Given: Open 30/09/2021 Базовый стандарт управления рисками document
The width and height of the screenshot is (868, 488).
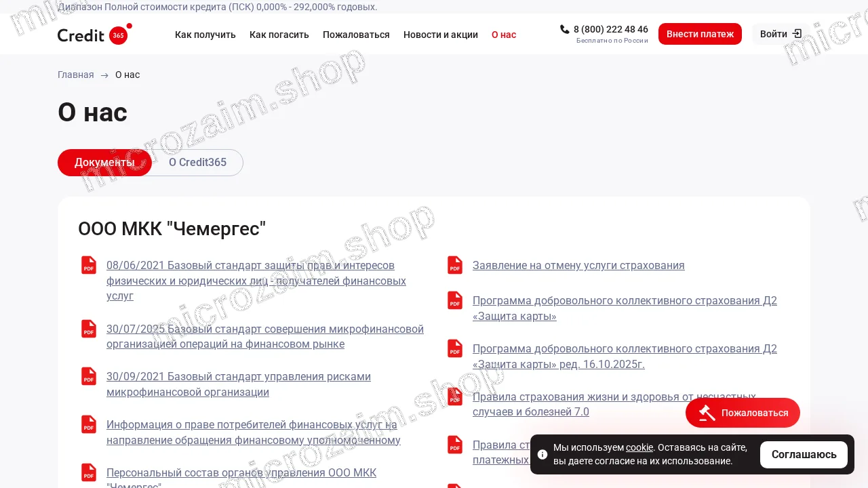Looking at the screenshot, I should (239, 384).
